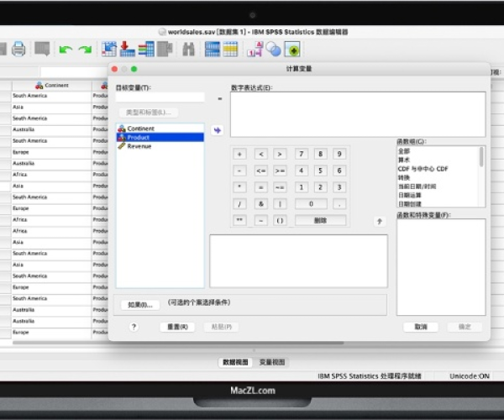The image size is (504, 420).
Task: Click the Type and Label button
Action: pyautogui.click(x=149, y=113)
